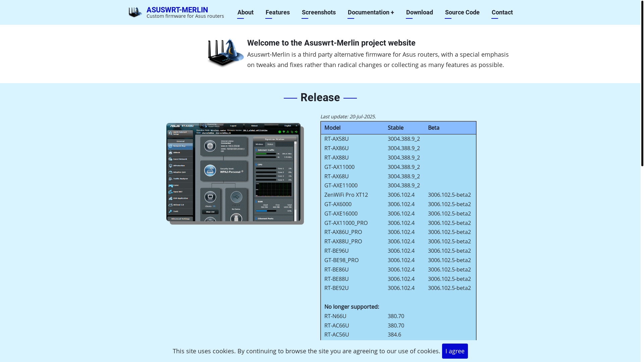Image resolution: width=644 pixels, height=362 pixels.
Task: Click the ZenWiFi Pro XT12 model name
Action: (x=346, y=195)
